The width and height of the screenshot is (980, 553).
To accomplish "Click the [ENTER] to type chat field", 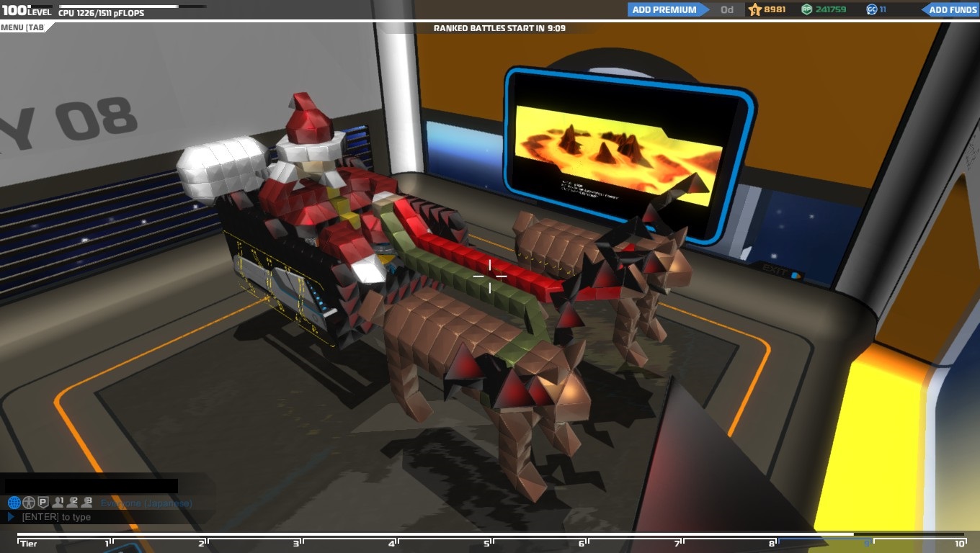I will pyautogui.click(x=56, y=517).
